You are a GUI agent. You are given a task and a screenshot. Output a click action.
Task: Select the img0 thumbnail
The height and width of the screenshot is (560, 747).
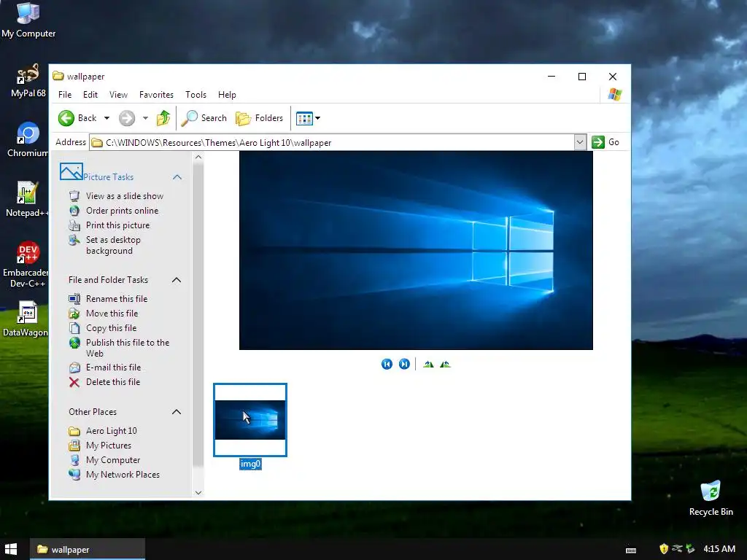(x=250, y=419)
